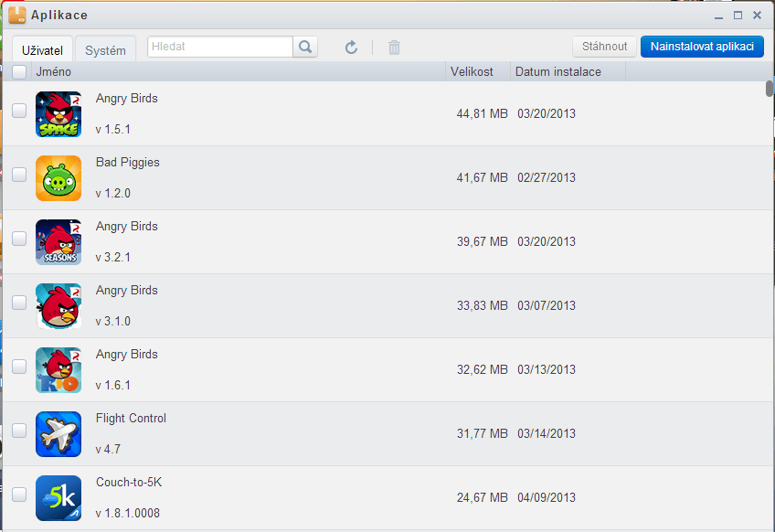Screen dimensions: 775x532
Task: Click the 02/27/2013 install date
Action: coord(547,177)
